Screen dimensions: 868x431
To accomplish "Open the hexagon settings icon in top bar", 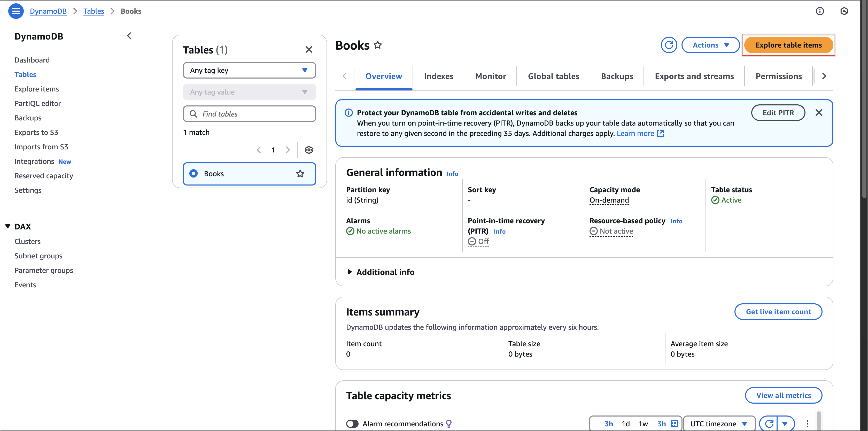I will click(x=844, y=11).
